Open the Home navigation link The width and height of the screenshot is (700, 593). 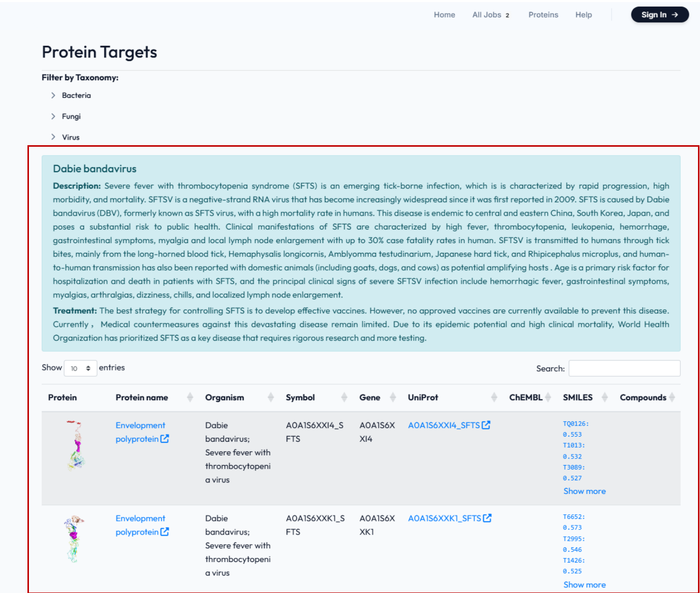tap(444, 15)
